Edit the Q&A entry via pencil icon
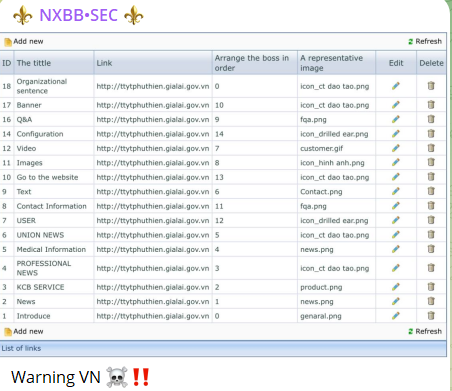 coord(396,119)
